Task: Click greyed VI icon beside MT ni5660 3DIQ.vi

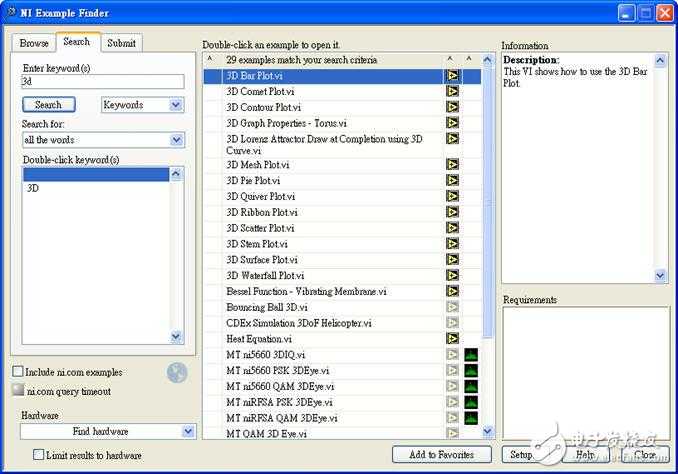Action: 452,355
